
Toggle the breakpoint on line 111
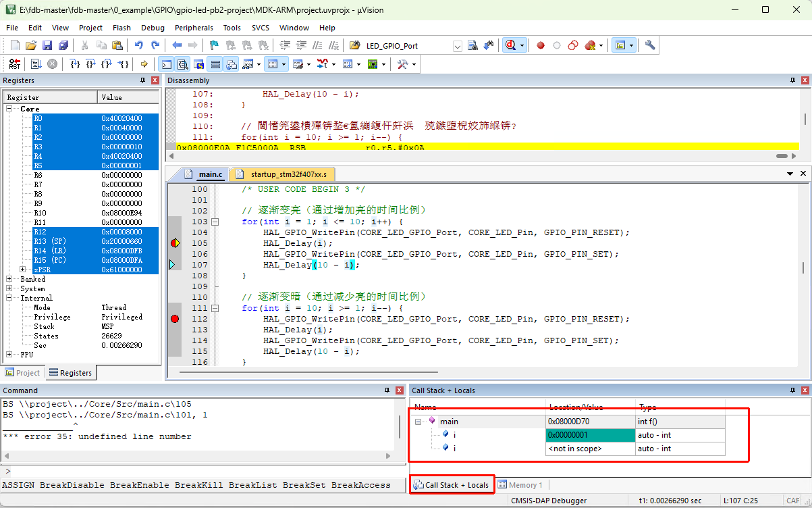pyautogui.click(x=175, y=319)
